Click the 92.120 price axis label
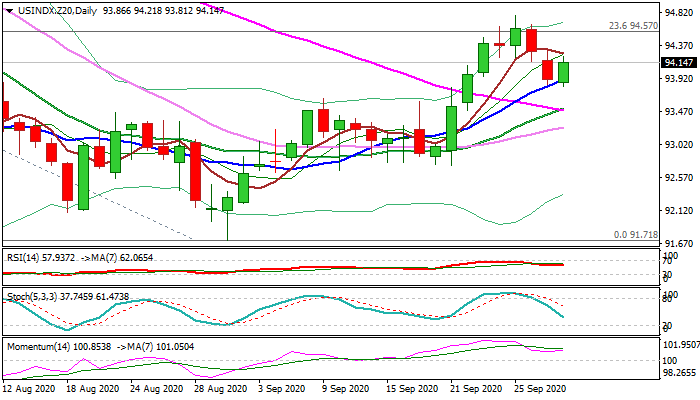This screenshot has width=700, height=400. tap(678, 210)
